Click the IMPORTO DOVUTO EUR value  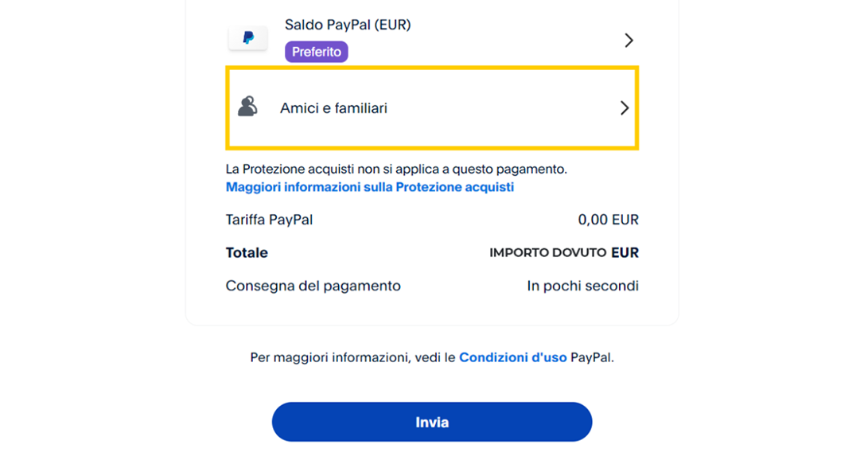coord(563,253)
